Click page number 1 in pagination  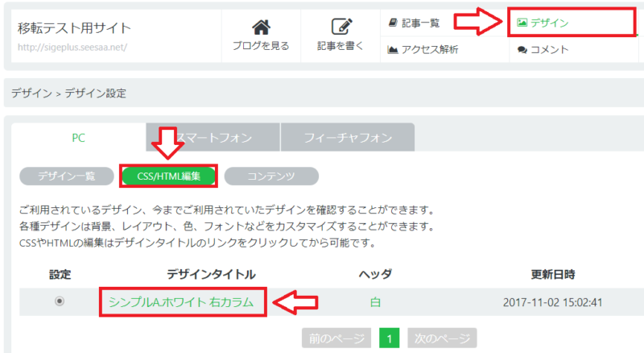click(x=390, y=338)
